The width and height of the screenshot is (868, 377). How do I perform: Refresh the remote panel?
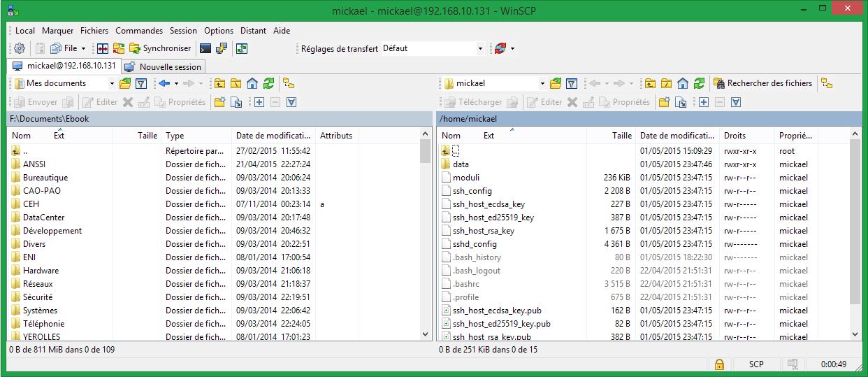pos(699,83)
